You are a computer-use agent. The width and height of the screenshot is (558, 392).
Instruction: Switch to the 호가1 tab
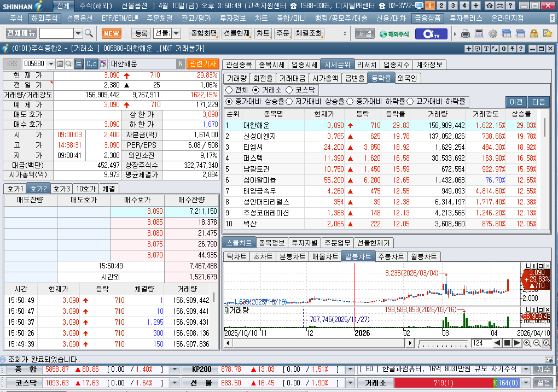point(15,189)
